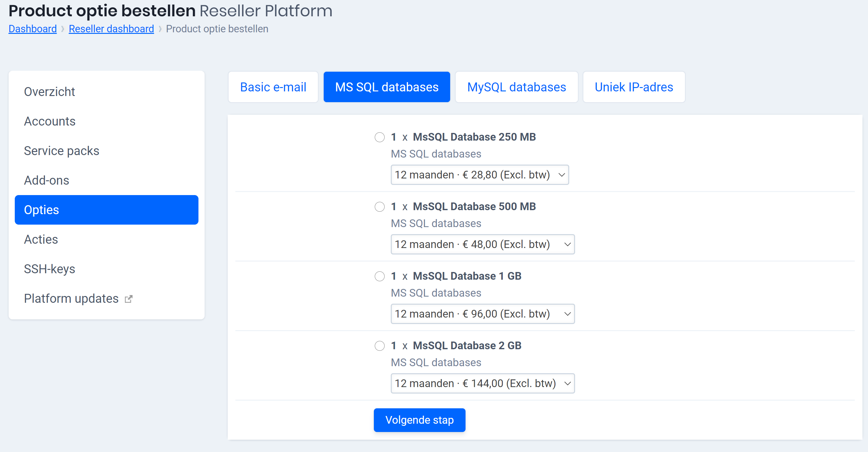Follow the Dashboard breadcrumb link
Screen dimensions: 868x452
tap(33, 29)
